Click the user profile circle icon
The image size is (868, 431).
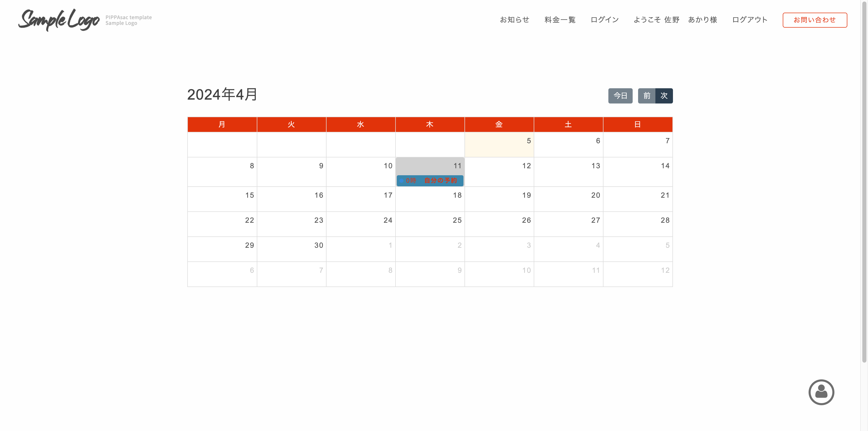click(x=821, y=392)
